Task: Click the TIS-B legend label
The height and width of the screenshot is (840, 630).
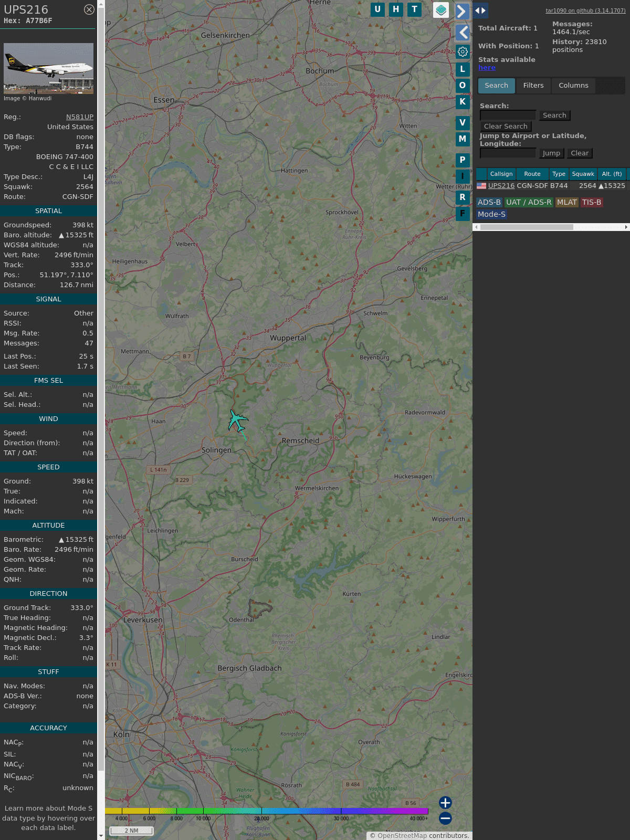Action: (x=592, y=203)
